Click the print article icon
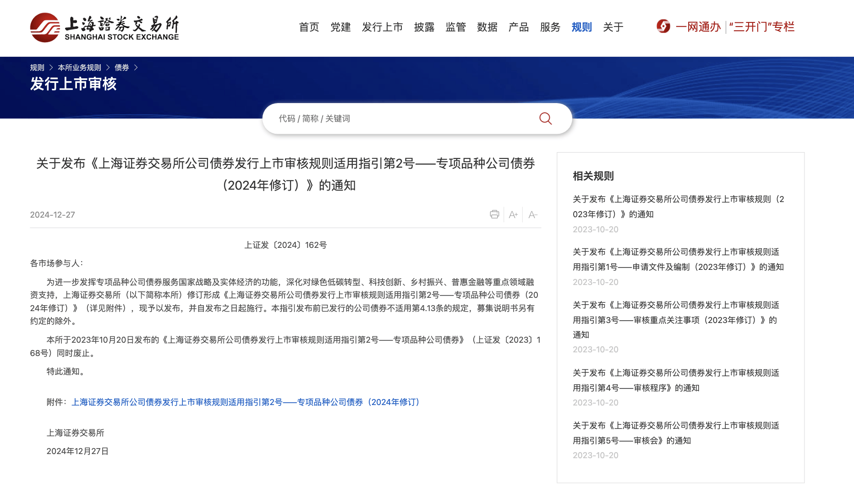The image size is (854, 504). (494, 214)
